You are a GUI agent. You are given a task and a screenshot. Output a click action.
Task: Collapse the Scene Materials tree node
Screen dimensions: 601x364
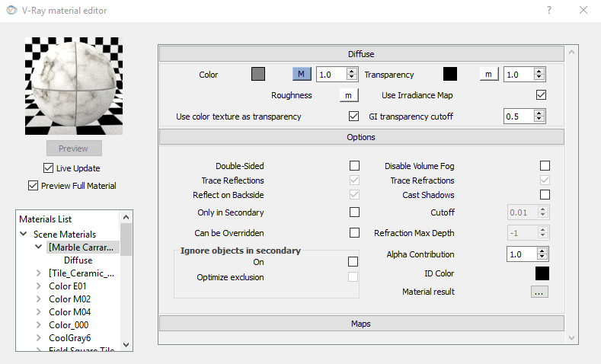click(x=24, y=235)
